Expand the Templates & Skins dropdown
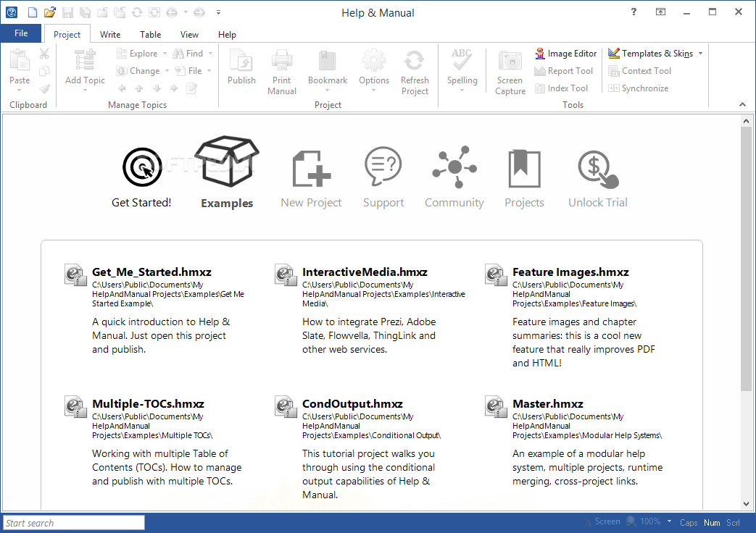The height and width of the screenshot is (533, 756). click(x=701, y=54)
